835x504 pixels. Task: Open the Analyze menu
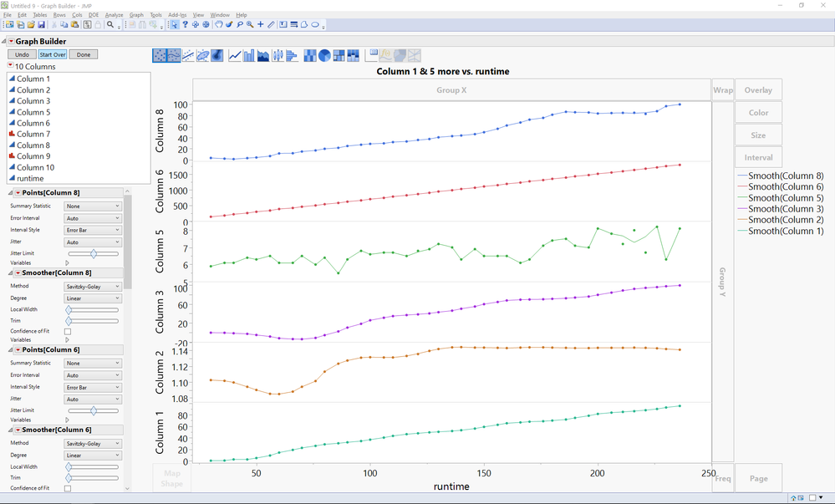point(114,14)
